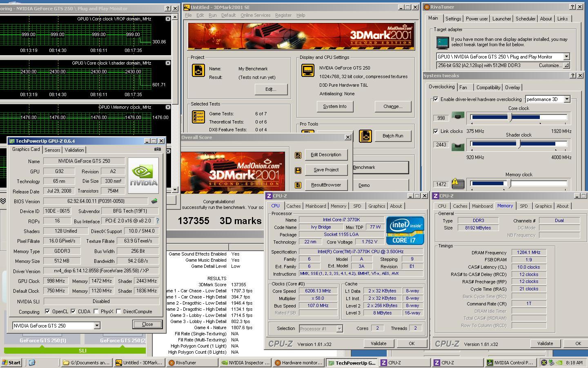588x368 pixels.
Task: Click the Shader clock slider in RivaTuner
Action: [x=519, y=144]
